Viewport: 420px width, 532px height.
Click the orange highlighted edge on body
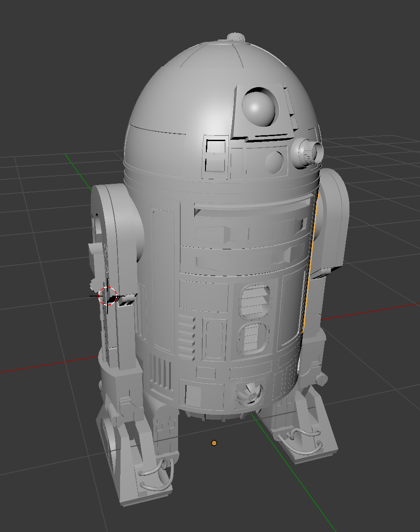coord(310,263)
